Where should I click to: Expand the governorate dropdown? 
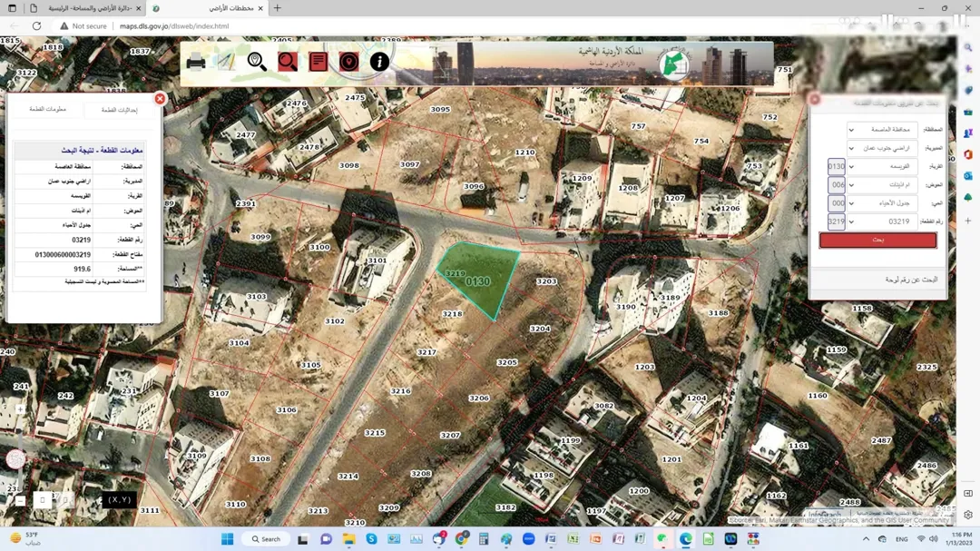click(882, 130)
